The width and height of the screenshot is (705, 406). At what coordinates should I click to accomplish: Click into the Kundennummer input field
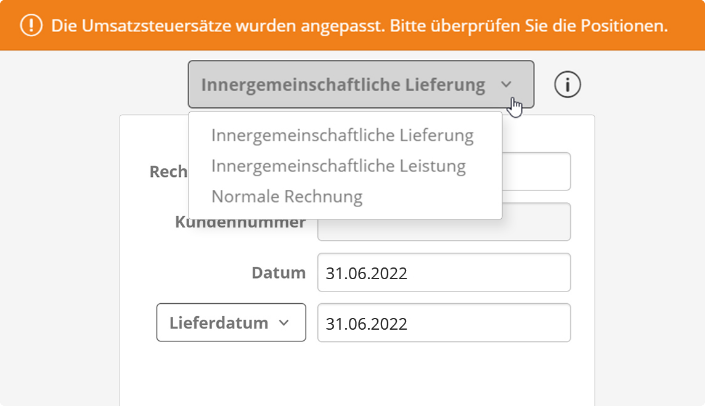tap(444, 230)
